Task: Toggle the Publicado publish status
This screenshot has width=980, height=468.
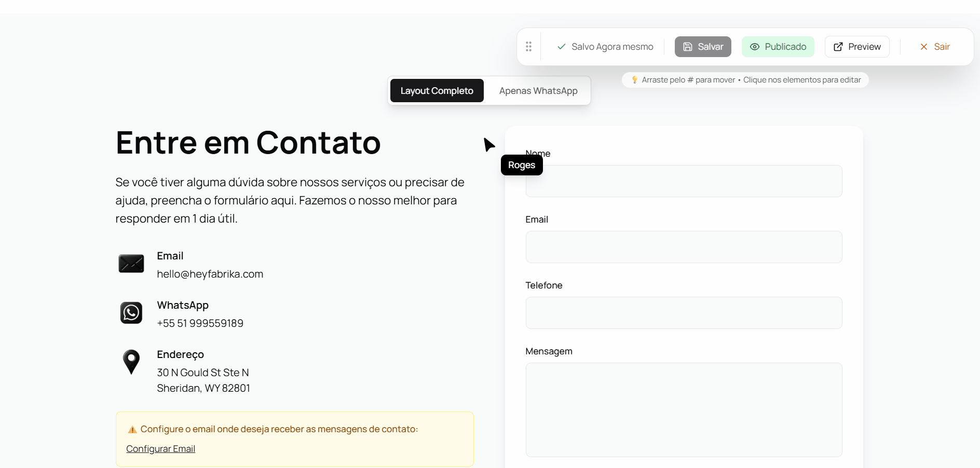Action: 778,47
